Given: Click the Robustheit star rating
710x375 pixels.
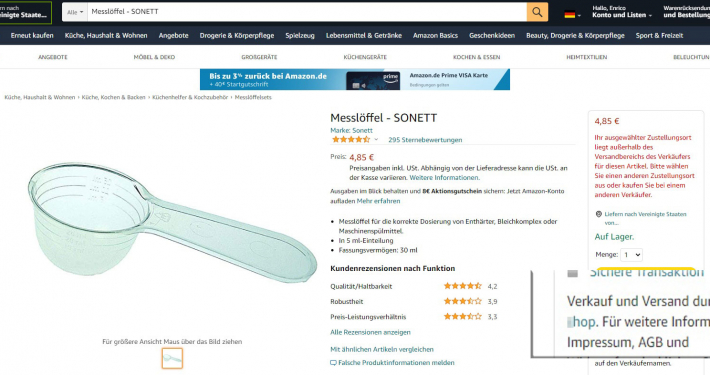Looking at the screenshot, I should coord(462,301).
